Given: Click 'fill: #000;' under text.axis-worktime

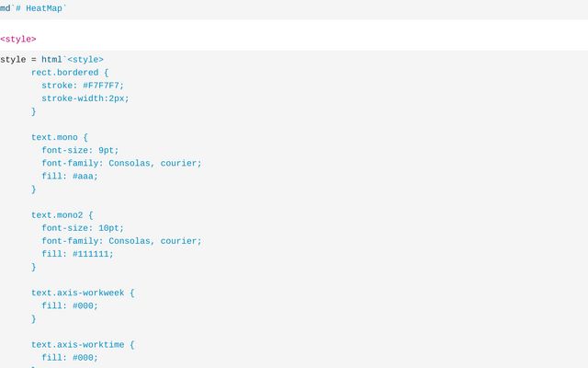Looking at the screenshot, I should (x=70, y=358).
